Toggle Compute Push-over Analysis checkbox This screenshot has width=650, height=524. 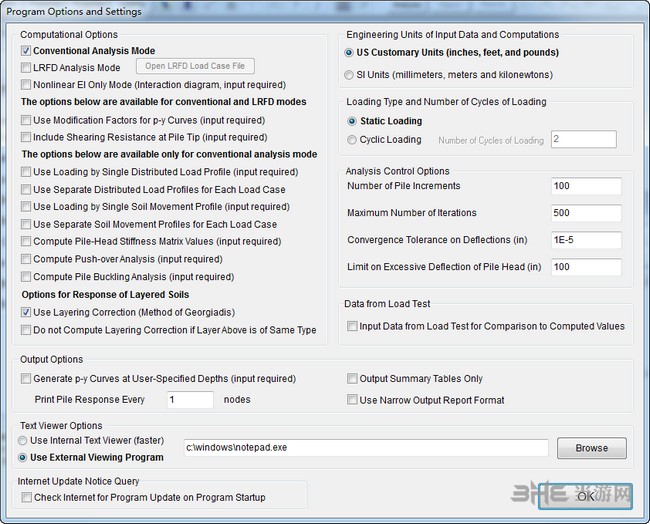pyautogui.click(x=26, y=259)
